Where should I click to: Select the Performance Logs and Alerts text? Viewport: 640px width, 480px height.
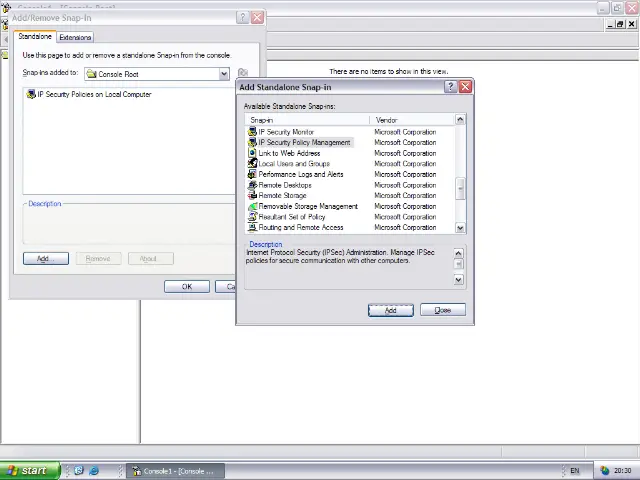pos(301,175)
